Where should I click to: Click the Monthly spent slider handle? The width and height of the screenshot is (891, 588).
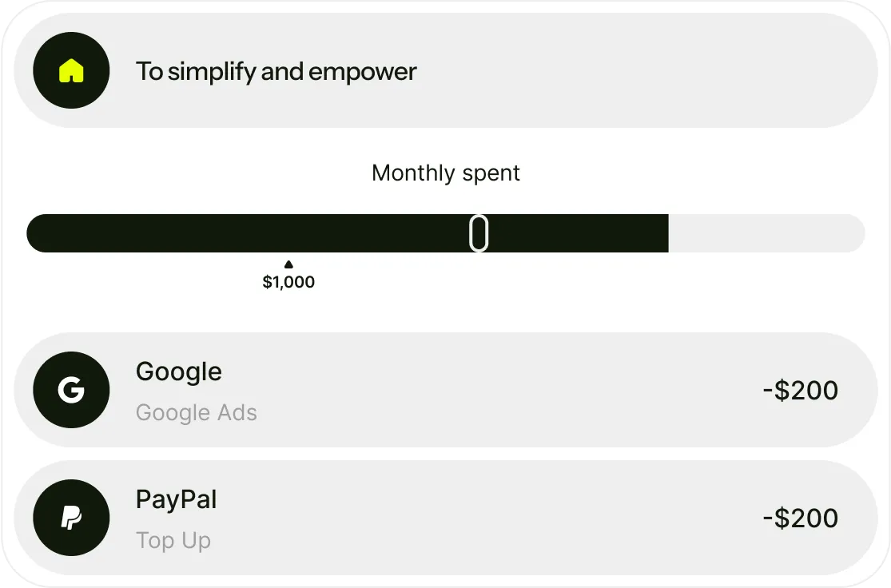[x=478, y=233]
